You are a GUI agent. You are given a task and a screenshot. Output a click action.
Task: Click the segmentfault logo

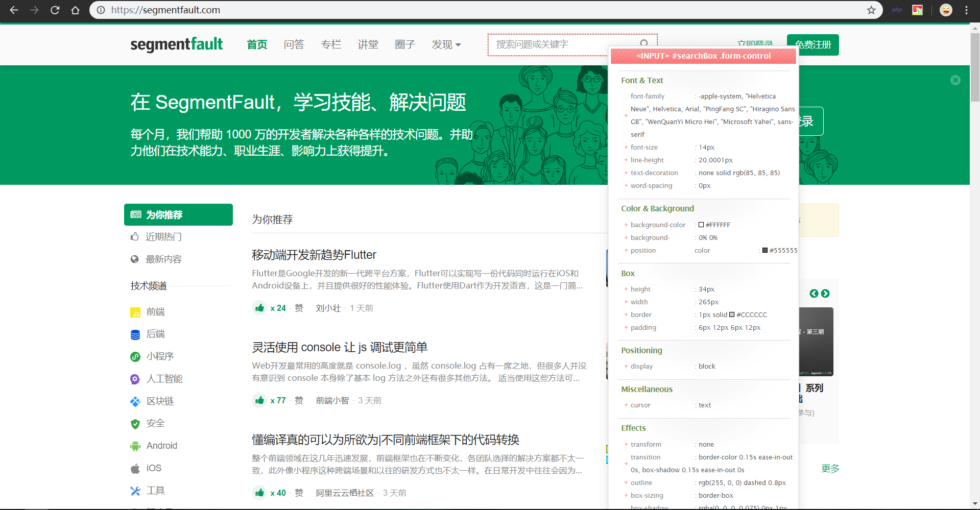click(177, 44)
